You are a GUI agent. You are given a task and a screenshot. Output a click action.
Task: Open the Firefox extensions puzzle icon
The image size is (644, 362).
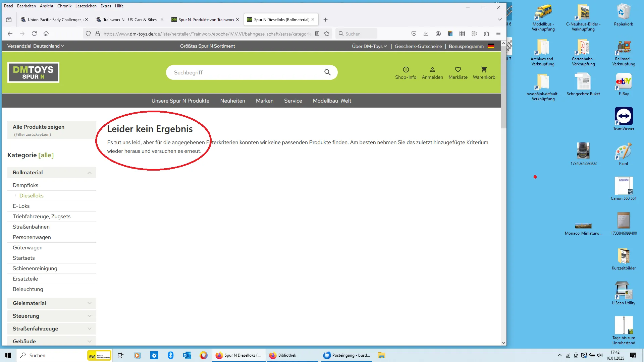tap(486, 34)
